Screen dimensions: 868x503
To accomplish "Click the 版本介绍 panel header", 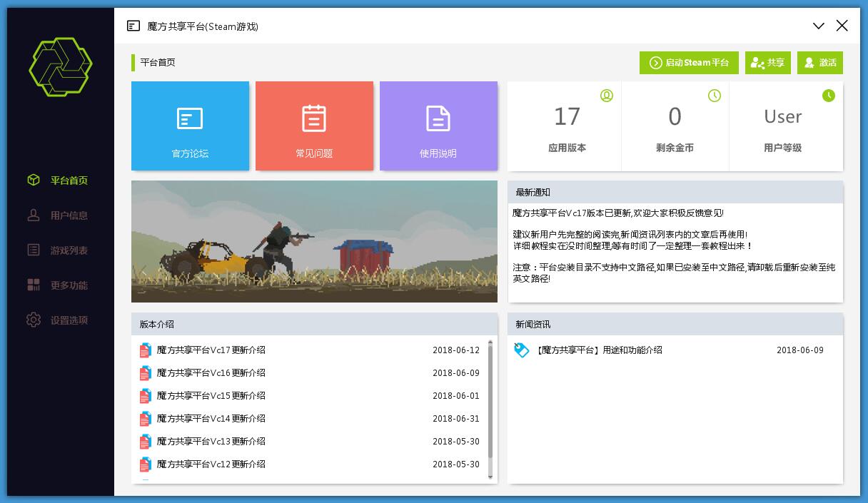I will pyautogui.click(x=314, y=324).
